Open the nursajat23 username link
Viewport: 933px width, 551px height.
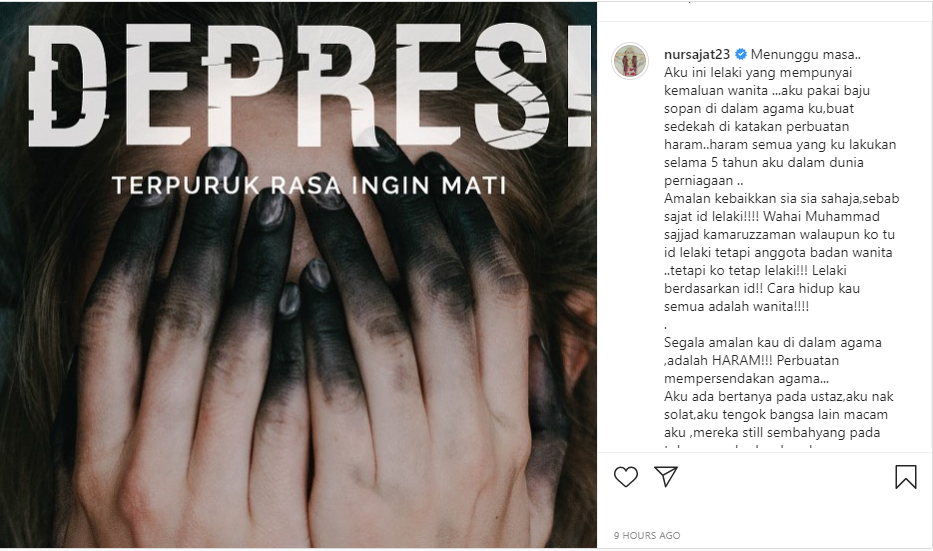[697, 54]
